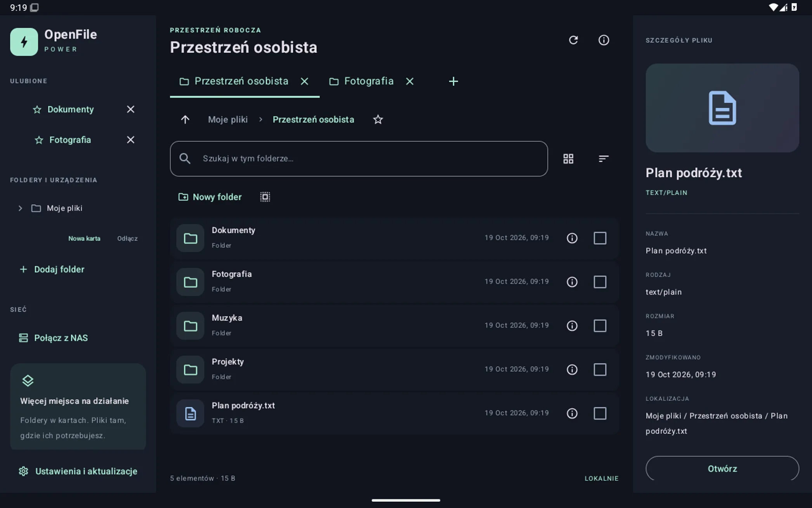The height and width of the screenshot is (508, 812).
Task: Add a new tab with plus icon
Action: 453,81
